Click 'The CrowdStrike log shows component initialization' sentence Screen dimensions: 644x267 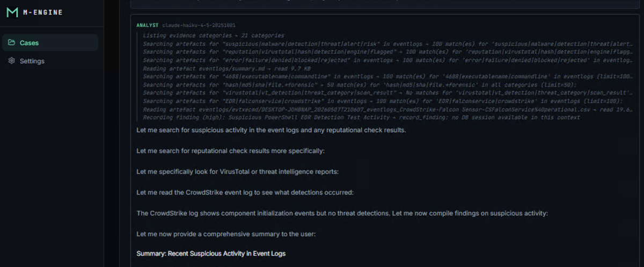[342, 213]
